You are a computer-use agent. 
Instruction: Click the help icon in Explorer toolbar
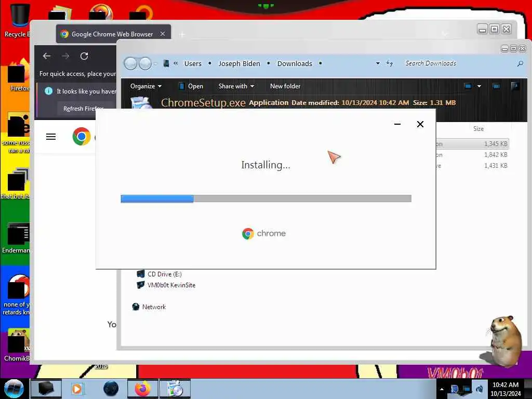pos(515,86)
